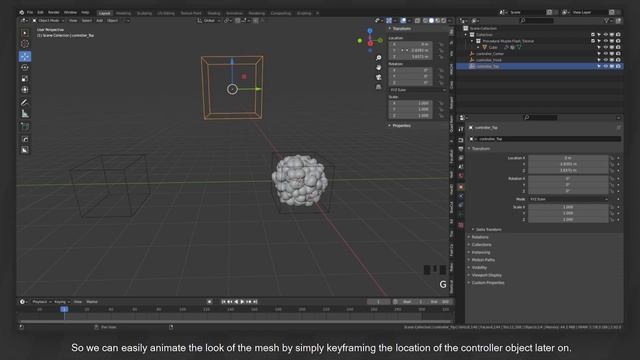Choose the Add Cube tool
This screenshot has height=360, width=640.
click(x=25, y=127)
